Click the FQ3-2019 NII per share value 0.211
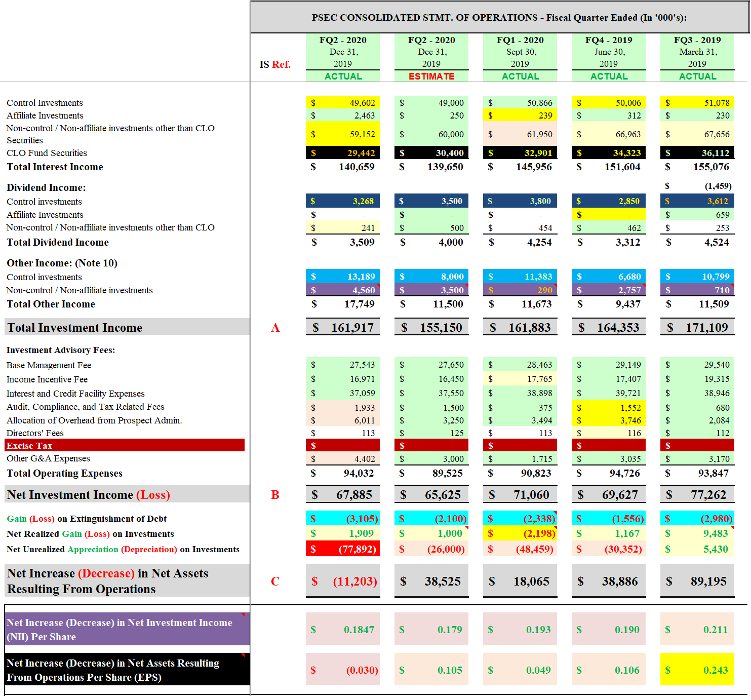This screenshot has width=751, height=700. coord(716,630)
